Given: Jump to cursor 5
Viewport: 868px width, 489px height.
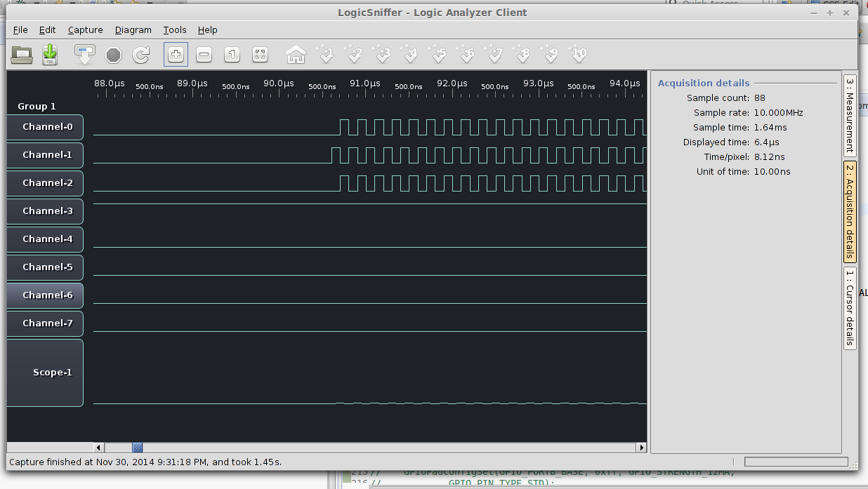Looking at the screenshot, I should [439, 54].
